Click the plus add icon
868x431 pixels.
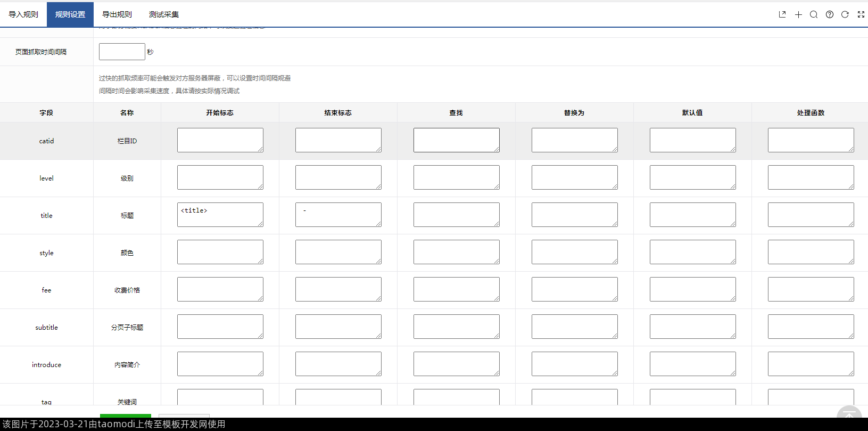click(x=798, y=14)
